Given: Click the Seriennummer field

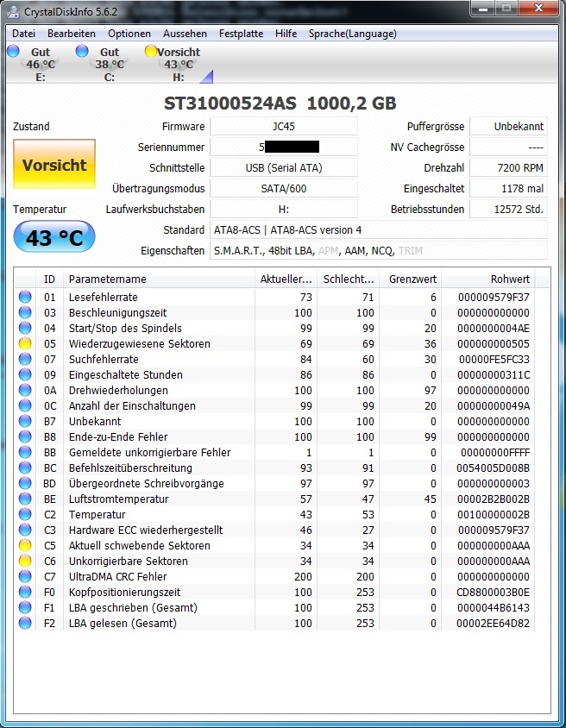Looking at the screenshot, I should point(284,147).
